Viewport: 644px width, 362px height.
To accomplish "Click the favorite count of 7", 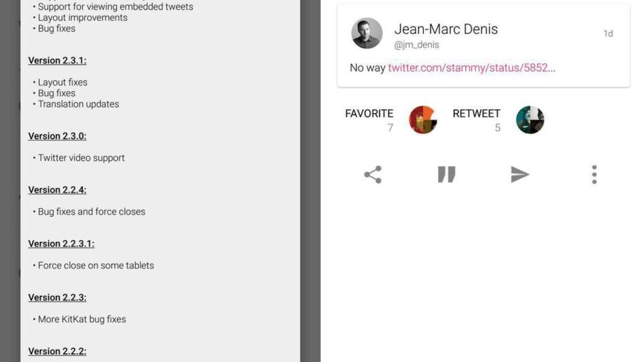I will pyautogui.click(x=390, y=128).
